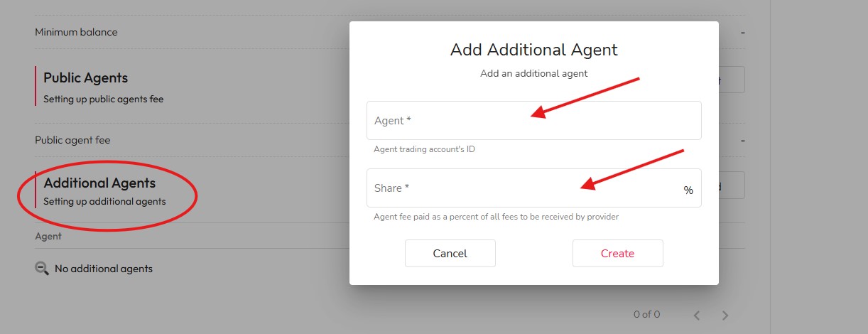Click the No additional agents empty-state text
Screen dimensions: 868x334
click(104, 269)
